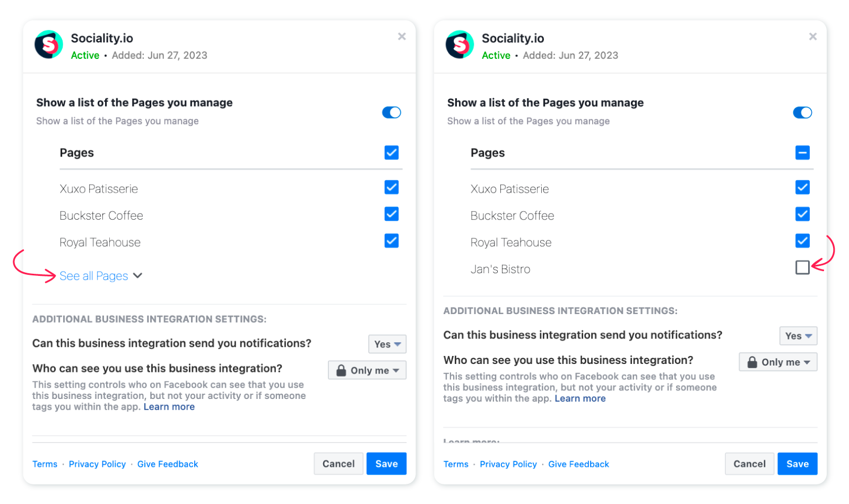Open Privacy Policy link in right dialog
This screenshot has width=849, height=504.
coord(508,464)
